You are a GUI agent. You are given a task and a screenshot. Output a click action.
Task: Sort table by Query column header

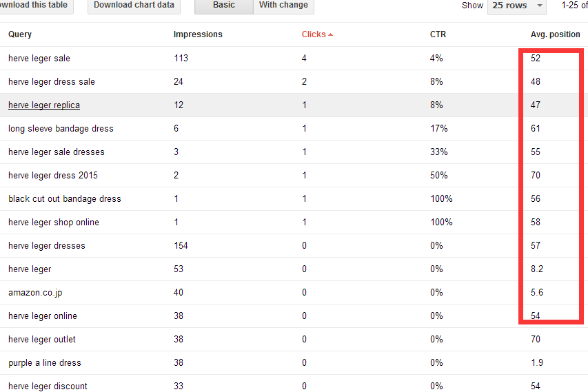(20, 34)
